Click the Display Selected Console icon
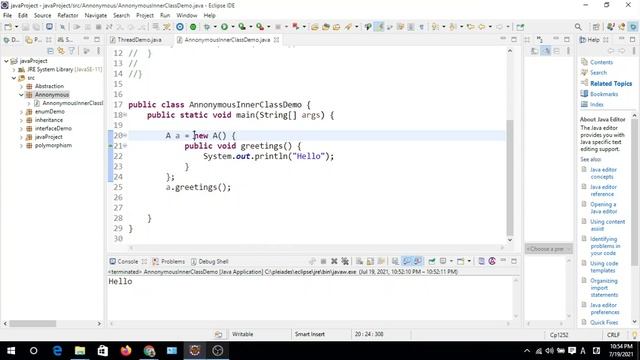The image size is (640, 360). (x=443, y=261)
